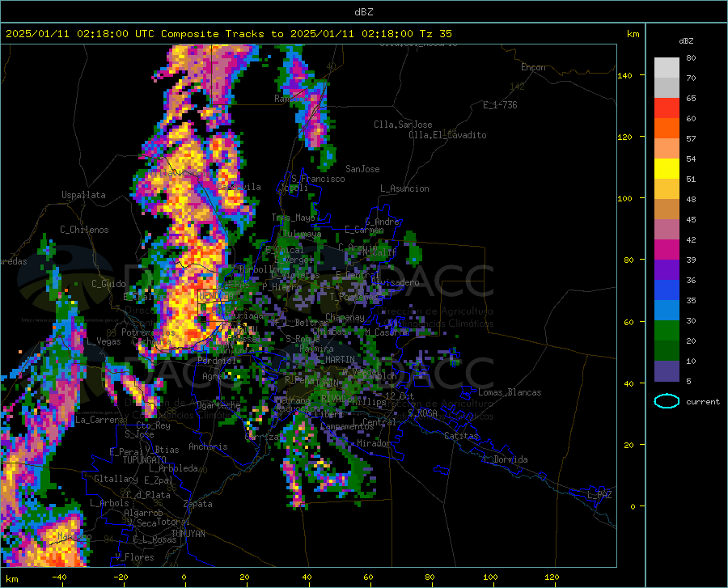728x588 pixels.
Task: Select the S_Francisco map label
Action: click(318, 179)
